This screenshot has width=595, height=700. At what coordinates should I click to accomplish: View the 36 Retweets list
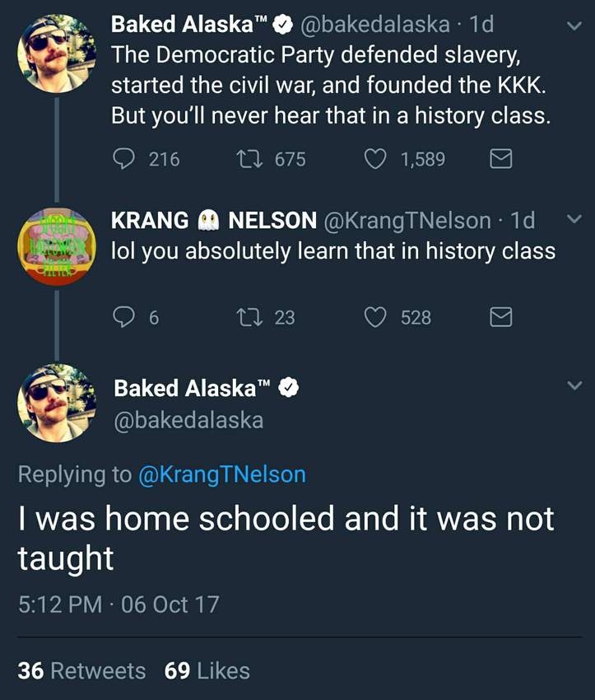coord(81,671)
